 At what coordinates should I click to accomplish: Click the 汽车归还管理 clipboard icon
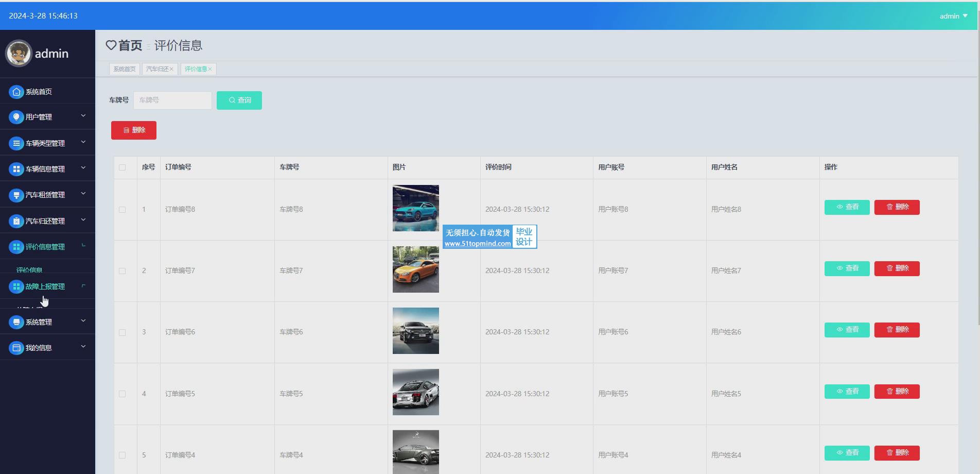[x=16, y=221]
